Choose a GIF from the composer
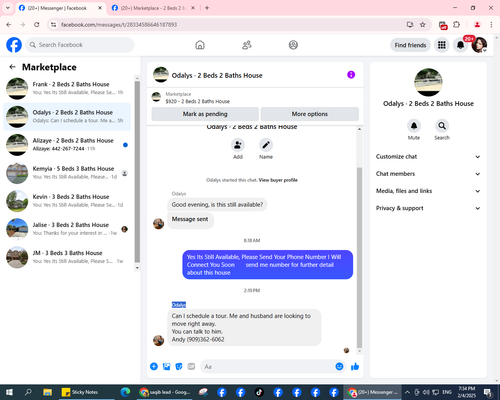This screenshot has width=500, height=400. click(x=191, y=367)
